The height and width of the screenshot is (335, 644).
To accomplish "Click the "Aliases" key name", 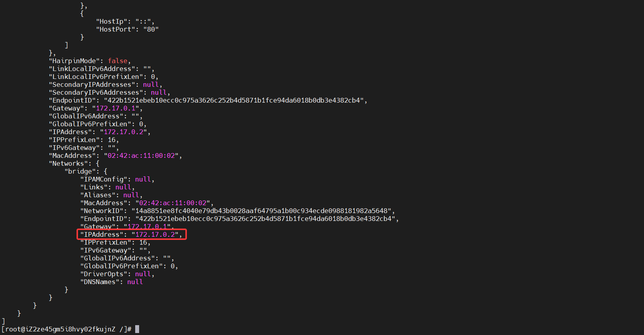I will (97, 195).
